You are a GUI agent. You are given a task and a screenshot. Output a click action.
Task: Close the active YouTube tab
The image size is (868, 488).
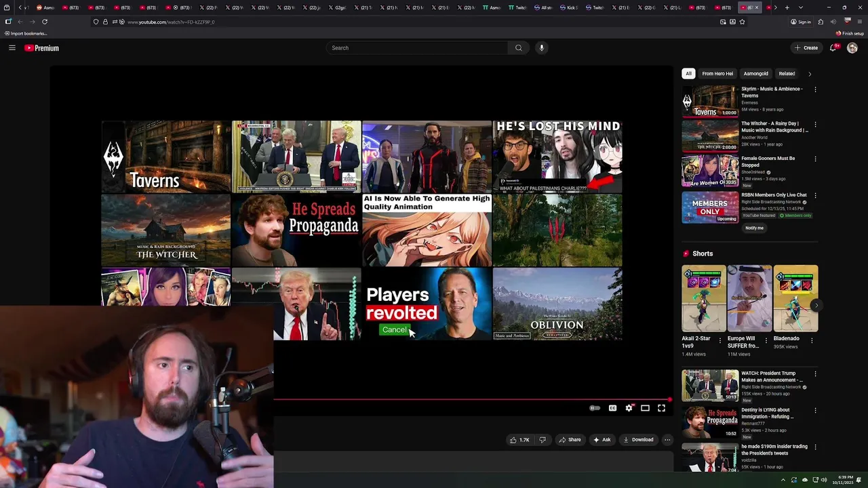coord(757,7)
